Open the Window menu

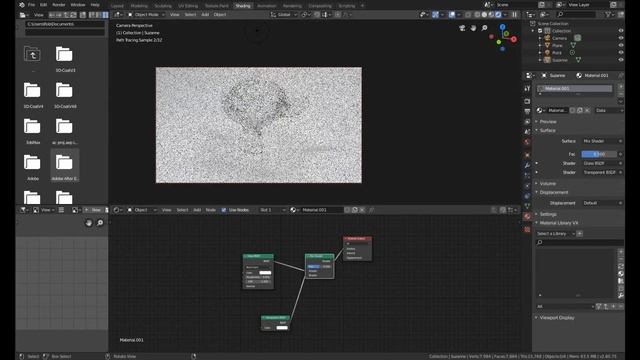coord(78,5)
